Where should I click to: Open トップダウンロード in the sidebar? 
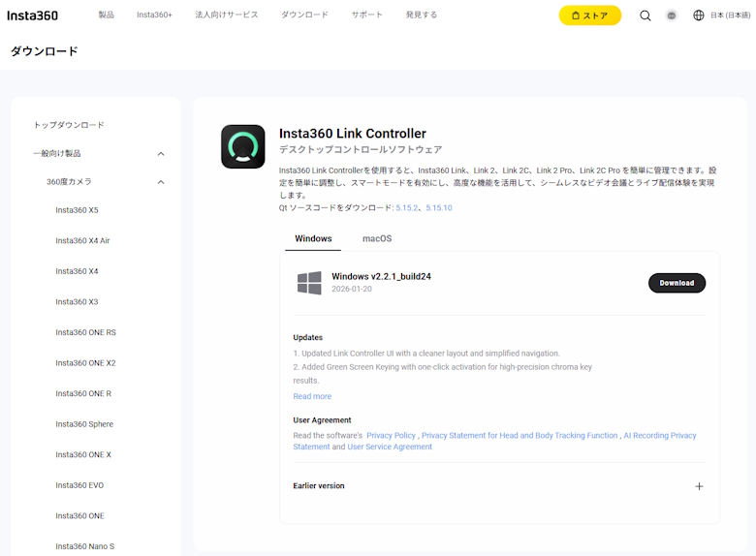tap(69, 125)
